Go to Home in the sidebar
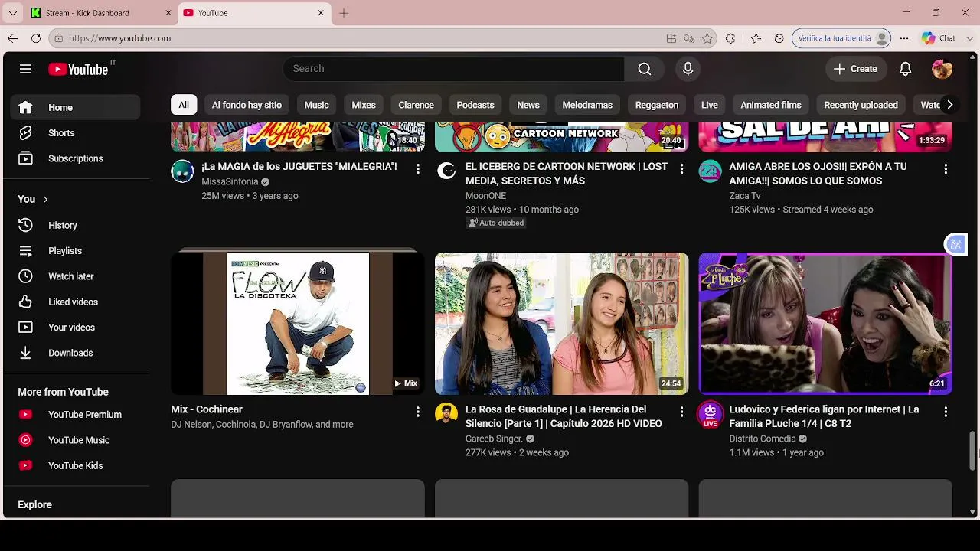980x551 pixels. click(75, 108)
